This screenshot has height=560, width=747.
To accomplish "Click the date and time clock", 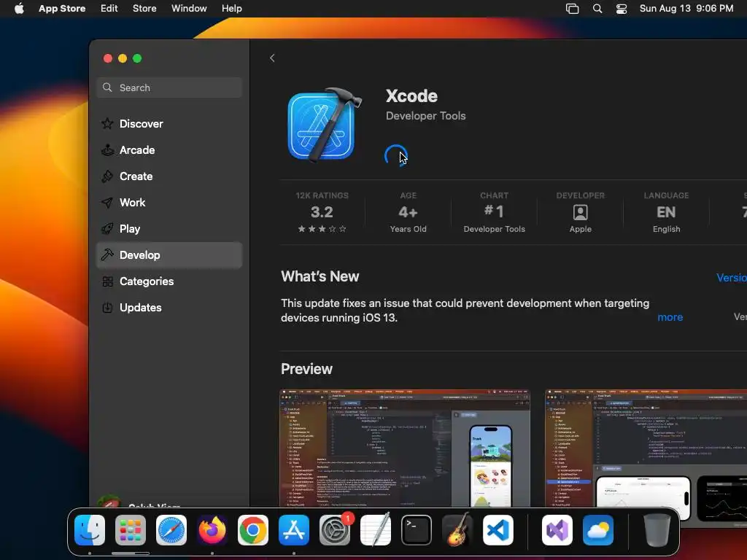I will pos(686,9).
